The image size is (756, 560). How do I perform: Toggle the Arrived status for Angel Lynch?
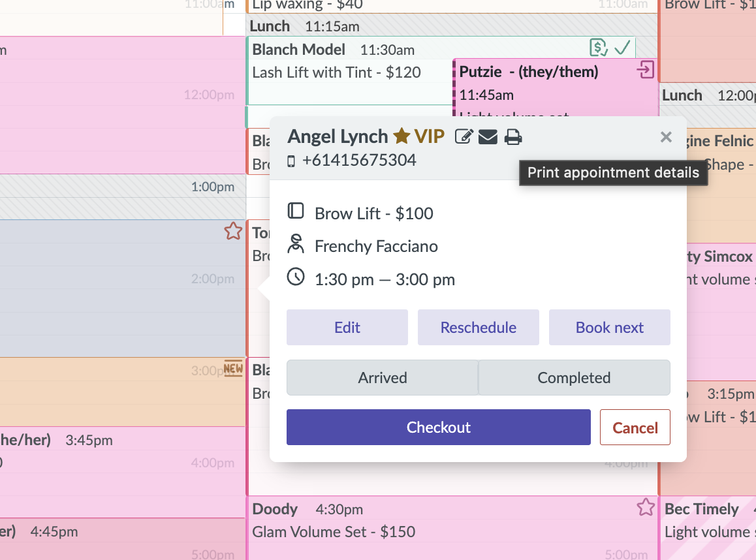pos(382,377)
